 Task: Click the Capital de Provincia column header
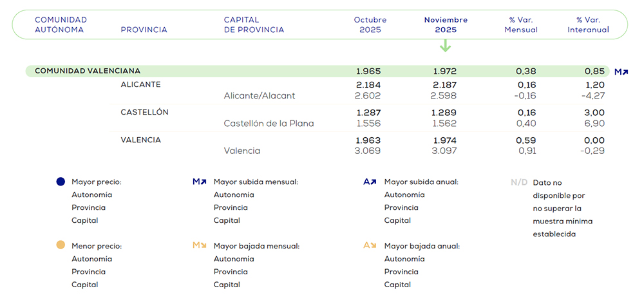coord(254,24)
